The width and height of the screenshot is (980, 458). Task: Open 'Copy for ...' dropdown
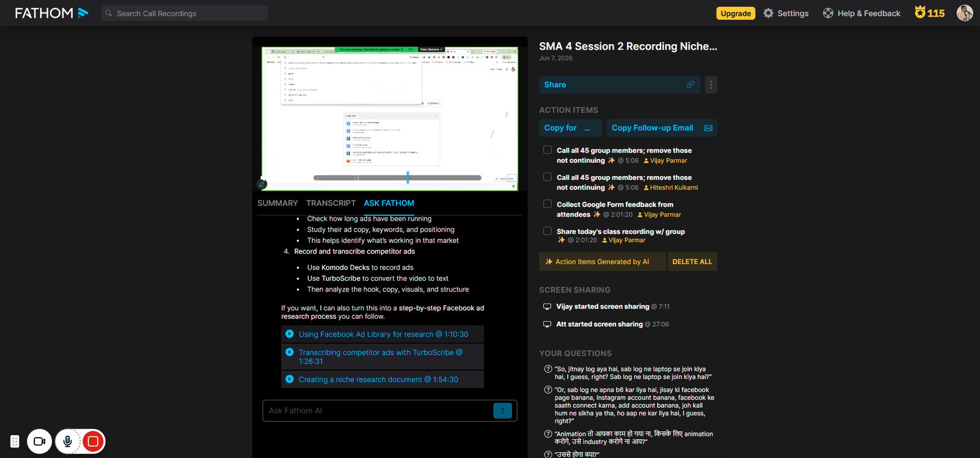(570, 128)
